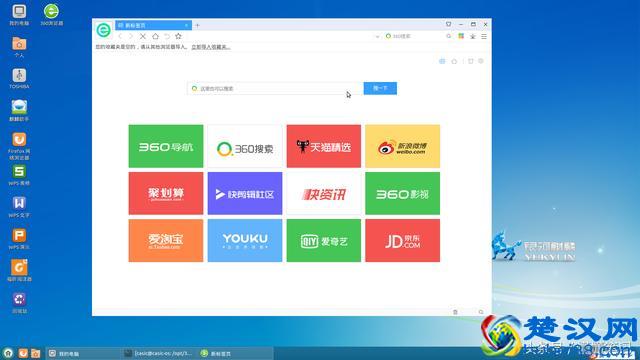Open the TOSHIBA USB drive icon
This screenshot has width=640, height=360.
click(19, 79)
